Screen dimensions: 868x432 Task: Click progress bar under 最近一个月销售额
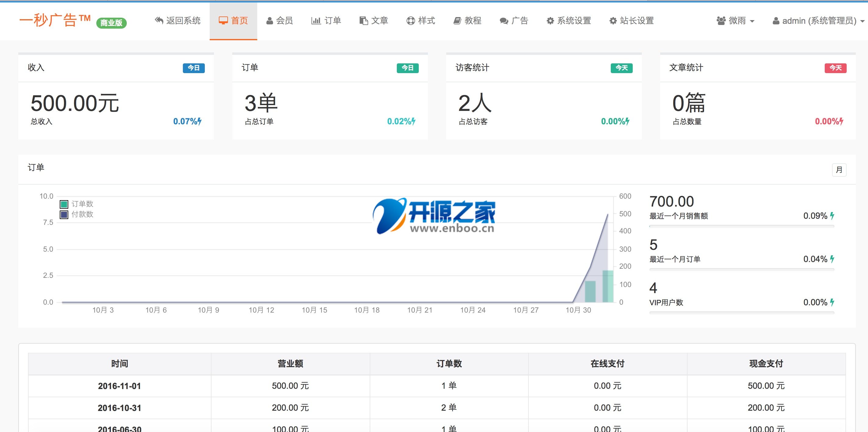coord(742,227)
